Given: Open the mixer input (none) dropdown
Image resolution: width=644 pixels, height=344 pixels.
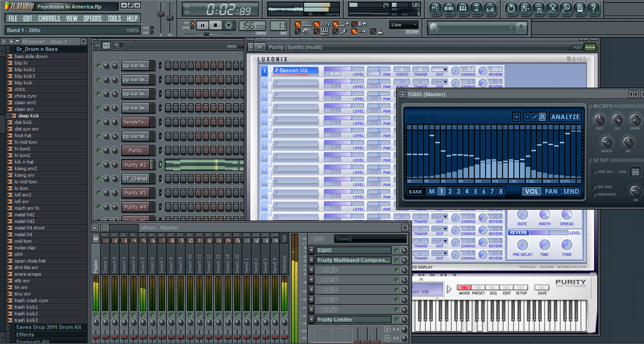Looking at the screenshot, I should [370, 239].
